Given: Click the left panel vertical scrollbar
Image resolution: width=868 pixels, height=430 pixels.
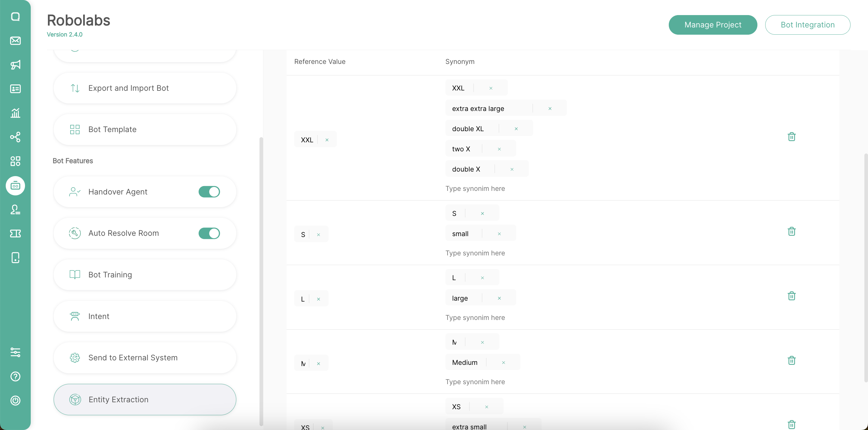Looking at the screenshot, I should [x=261, y=281].
